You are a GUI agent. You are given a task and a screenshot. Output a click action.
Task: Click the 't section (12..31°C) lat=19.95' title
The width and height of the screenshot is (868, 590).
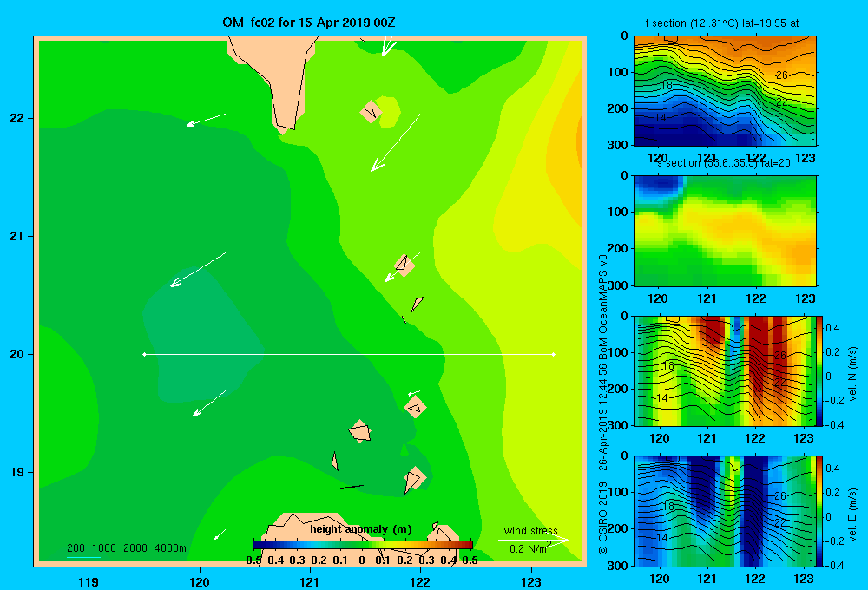[722, 23]
